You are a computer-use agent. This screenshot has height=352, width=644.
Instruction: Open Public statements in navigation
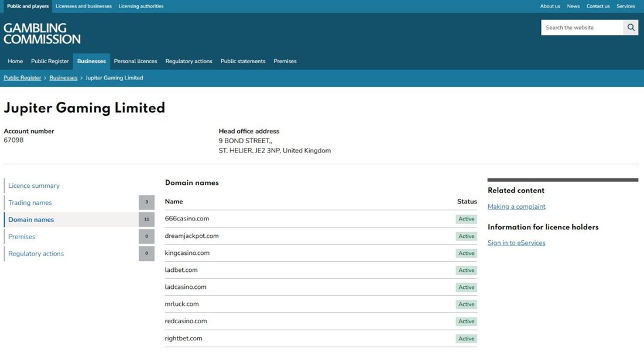coord(243,61)
